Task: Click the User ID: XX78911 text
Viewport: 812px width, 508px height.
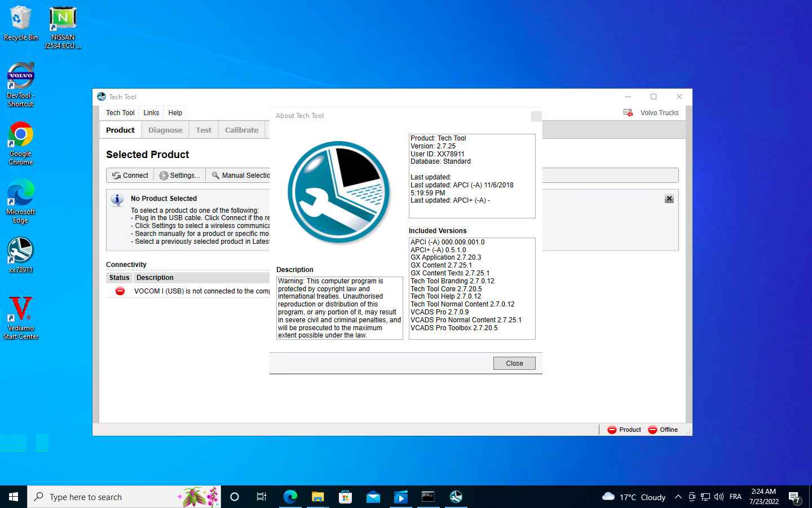Action: pyautogui.click(x=438, y=154)
